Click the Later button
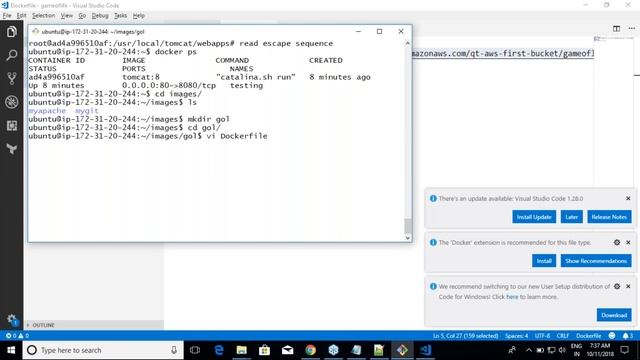 (x=571, y=217)
